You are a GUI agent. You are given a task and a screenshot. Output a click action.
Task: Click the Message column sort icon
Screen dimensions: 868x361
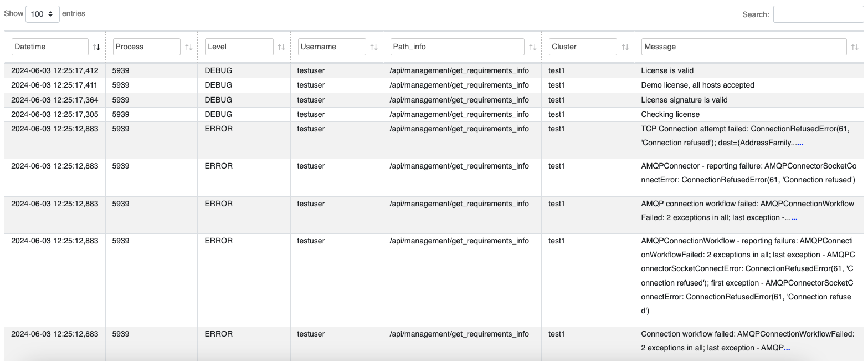(x=855, y=47)
